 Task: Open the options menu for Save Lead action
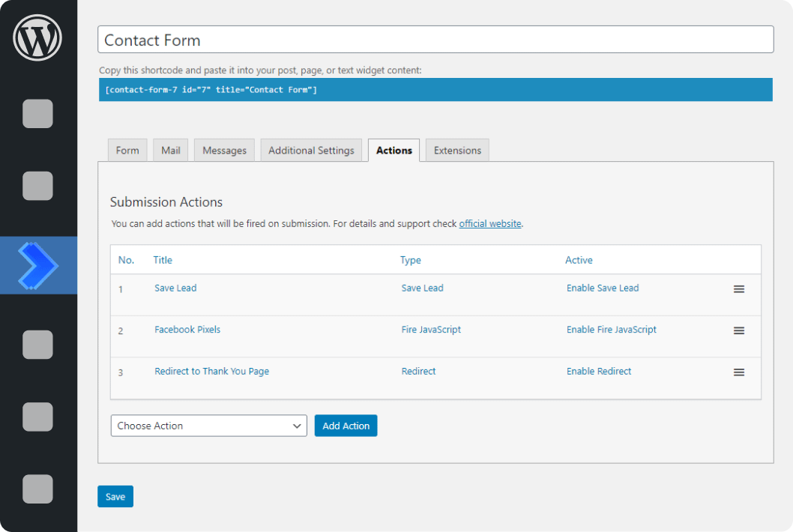point(739,288)
